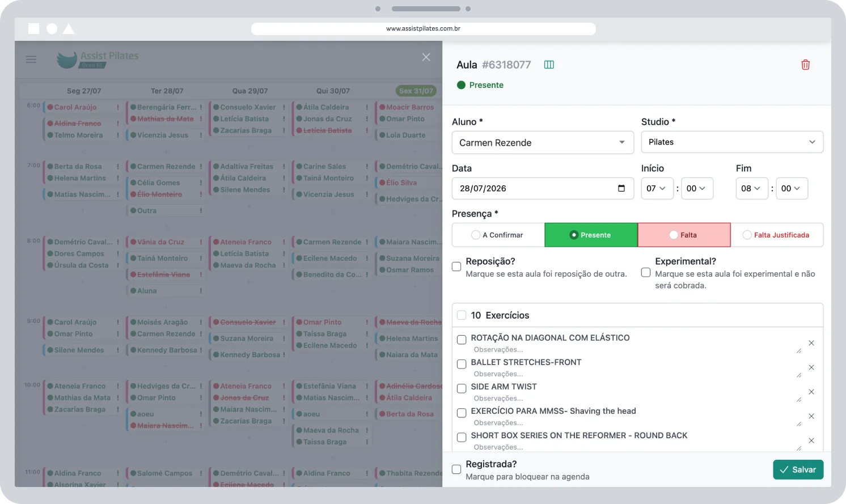The height and width of the screenshot is (504, 846).
Task: Click the alert mark beside Outra in Tuesday 7:00
Action: 201,210
